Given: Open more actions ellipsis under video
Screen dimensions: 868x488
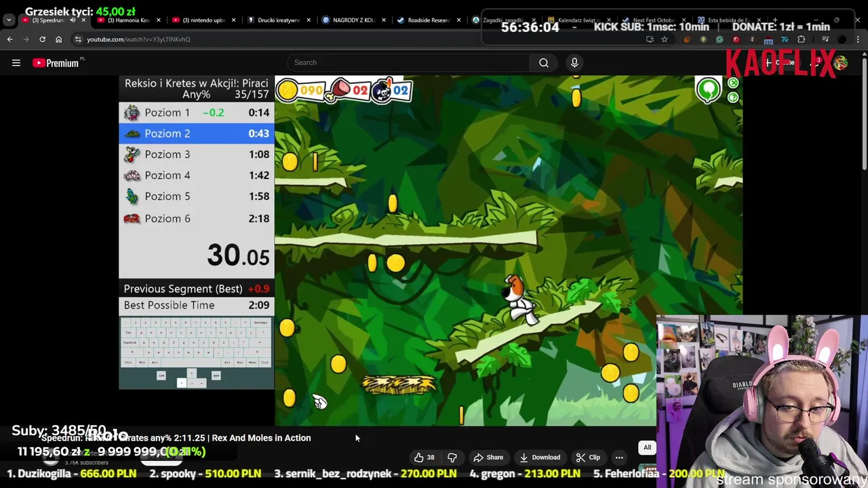Looking at the screenshot, I should tap(619, 457).
